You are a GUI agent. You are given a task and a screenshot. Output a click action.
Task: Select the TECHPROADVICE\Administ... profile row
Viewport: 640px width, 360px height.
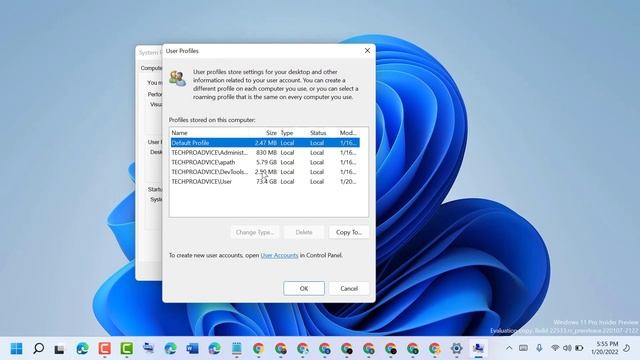pos(265,153)
